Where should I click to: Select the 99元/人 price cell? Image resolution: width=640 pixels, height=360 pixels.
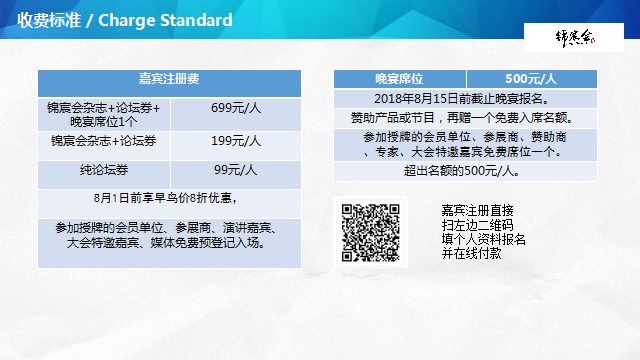[236, 175]
